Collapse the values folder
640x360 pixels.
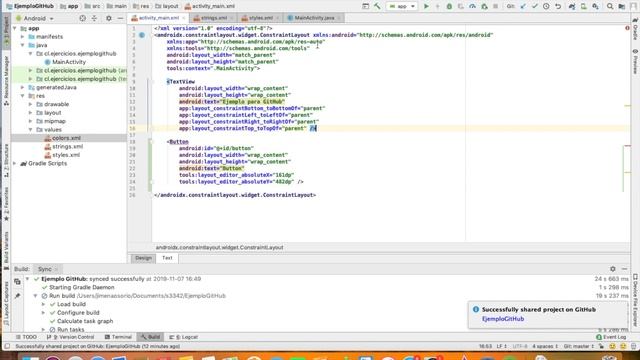(x=31, y=130)
